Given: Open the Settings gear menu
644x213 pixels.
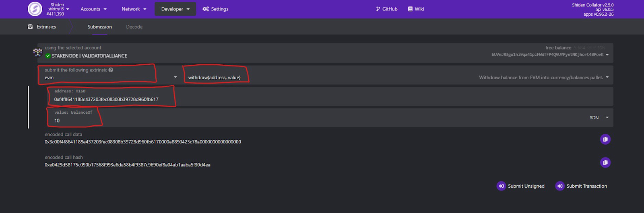Looking at the screenshot, I should (x=215, y=9).
